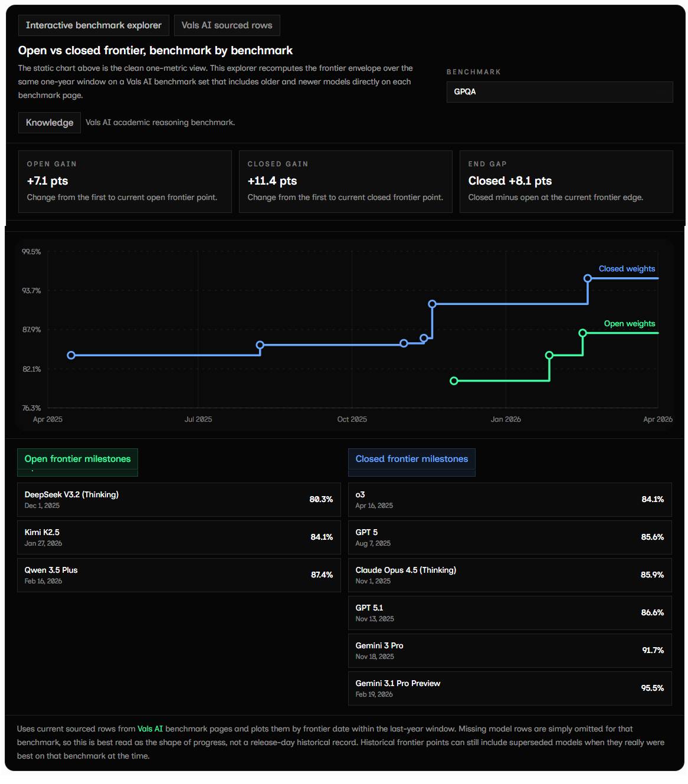This screenshot has width=688, height=784.
Task: Select the 'Interactive benchmark explorer' tab
Action: [x=93, y=25]
